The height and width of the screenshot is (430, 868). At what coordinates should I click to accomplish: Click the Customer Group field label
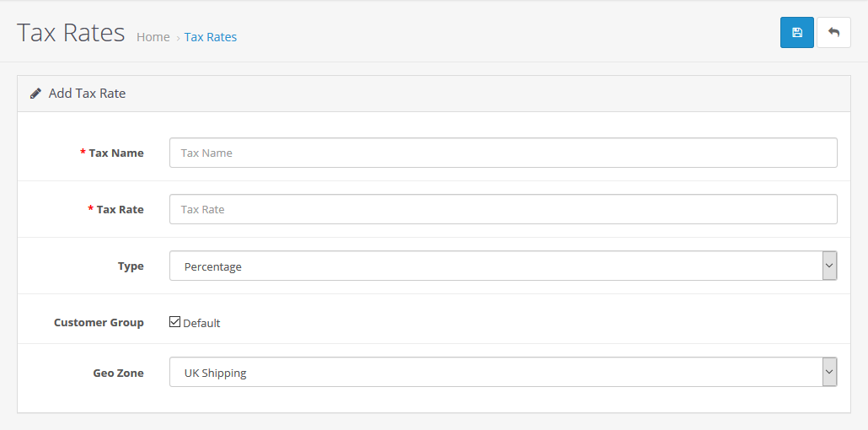click(99, 323)
